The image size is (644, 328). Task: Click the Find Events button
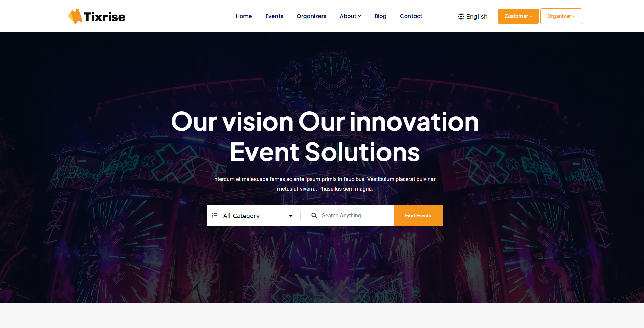(x=418, y=216)
